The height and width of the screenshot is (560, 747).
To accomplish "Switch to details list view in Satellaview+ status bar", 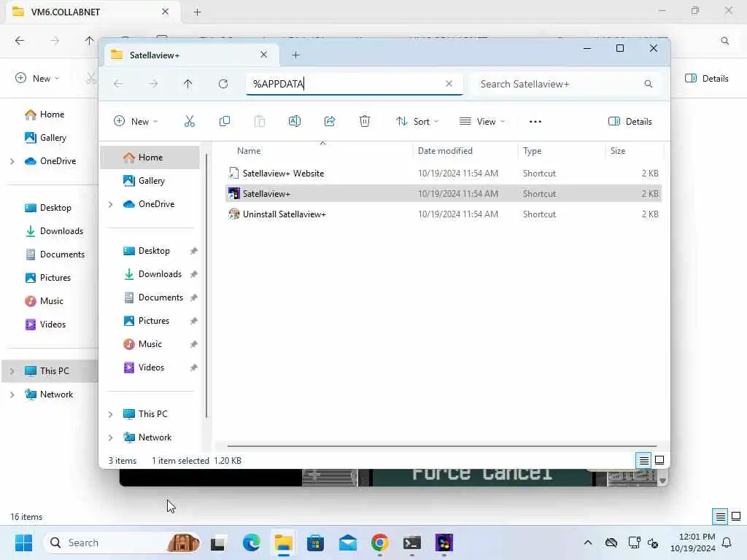I will (x=643, y=461).
